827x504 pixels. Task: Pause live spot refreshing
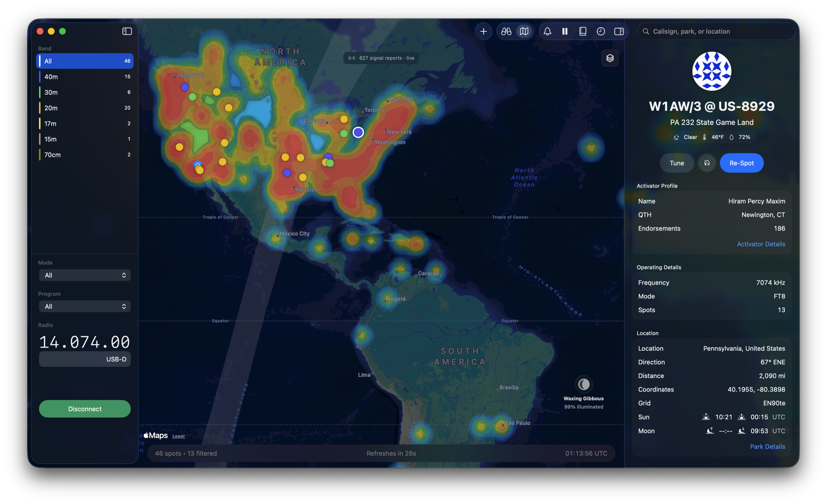565,31
